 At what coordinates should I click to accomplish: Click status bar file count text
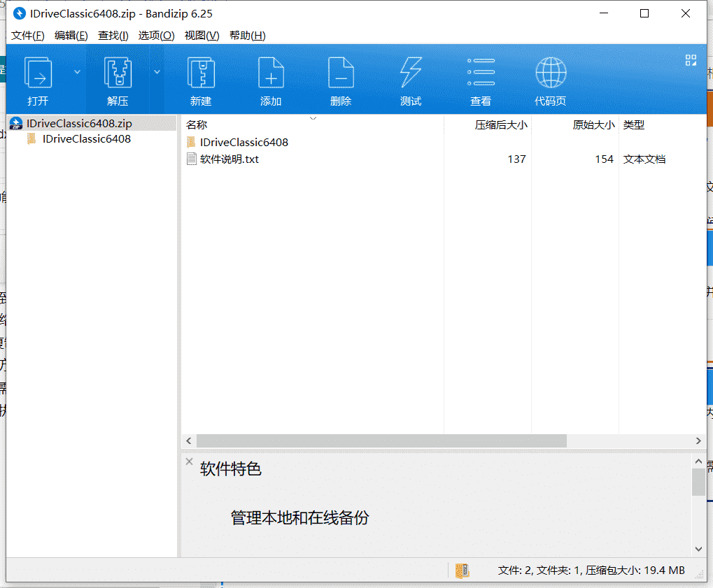point(591,571)
